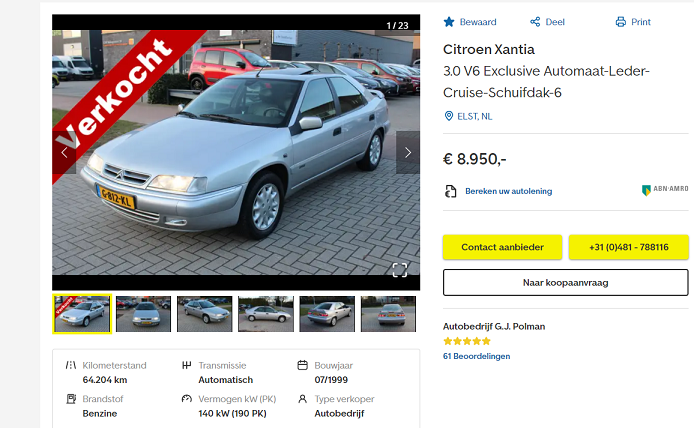694x428 pixels.
Task: Click the location pin icon near ELST
Action: 448,116
